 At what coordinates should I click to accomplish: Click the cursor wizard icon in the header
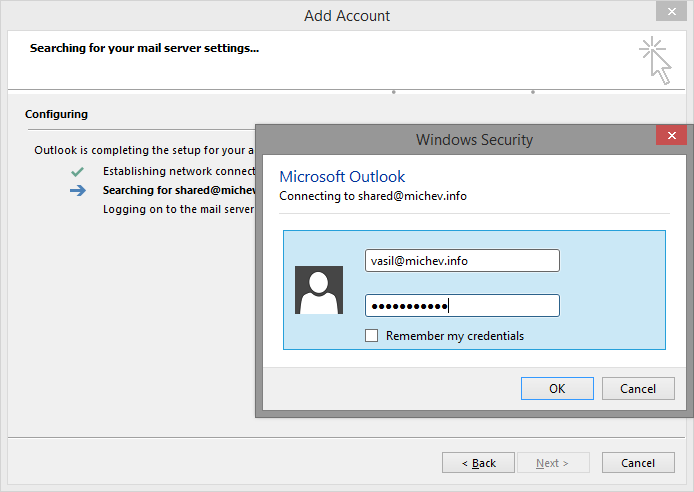click(655, 60)
